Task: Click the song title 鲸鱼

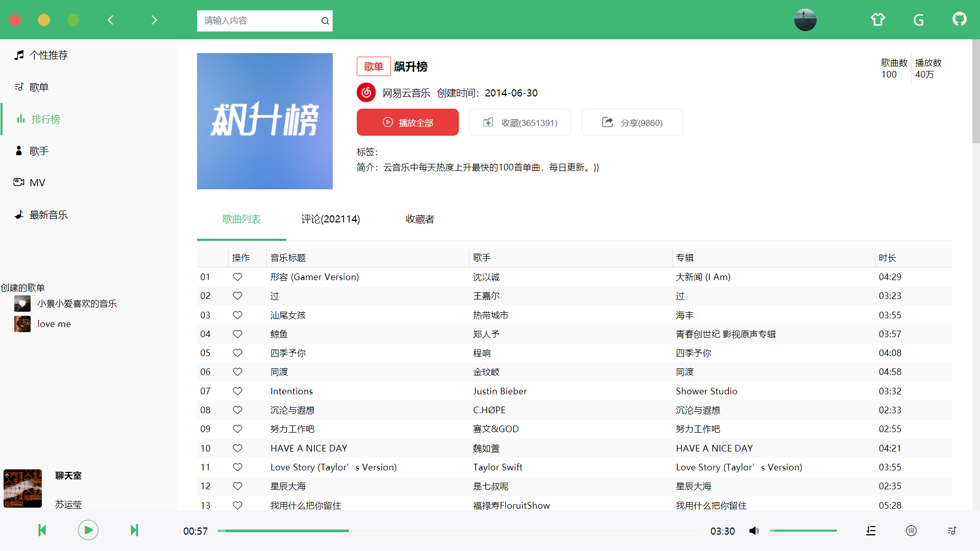Action: [x=279, y=334]
